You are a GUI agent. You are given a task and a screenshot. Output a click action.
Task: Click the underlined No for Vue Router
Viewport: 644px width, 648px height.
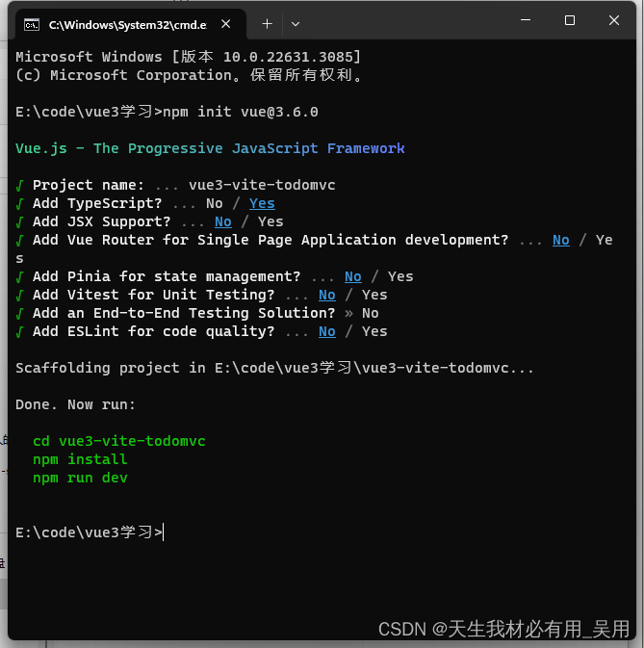[x=561, y=240]
